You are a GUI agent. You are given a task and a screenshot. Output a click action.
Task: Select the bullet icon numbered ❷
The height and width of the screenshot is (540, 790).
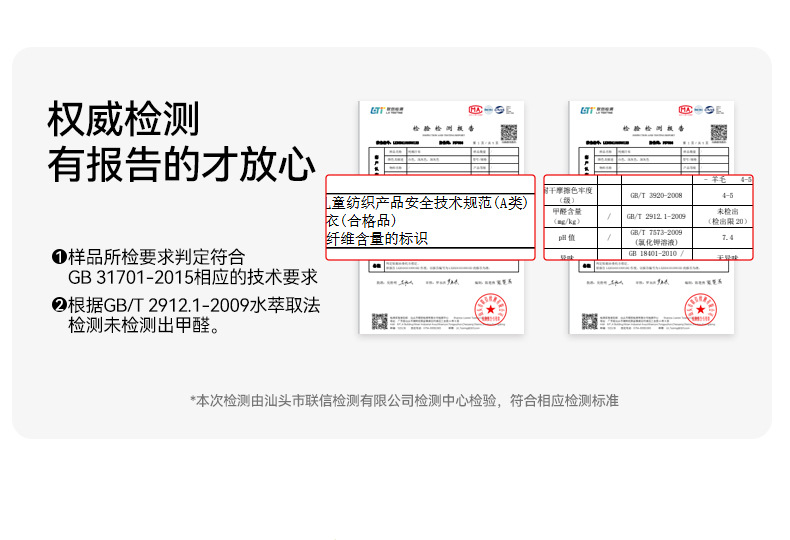point(59,305)
